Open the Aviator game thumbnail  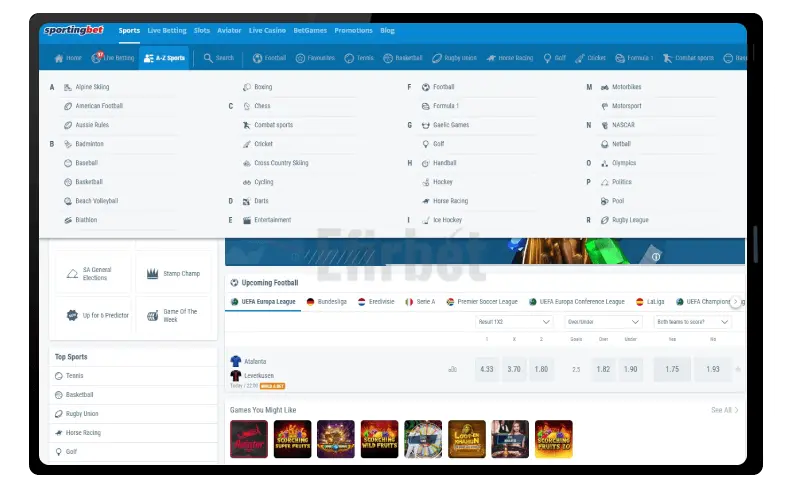(x=249, y=439)
